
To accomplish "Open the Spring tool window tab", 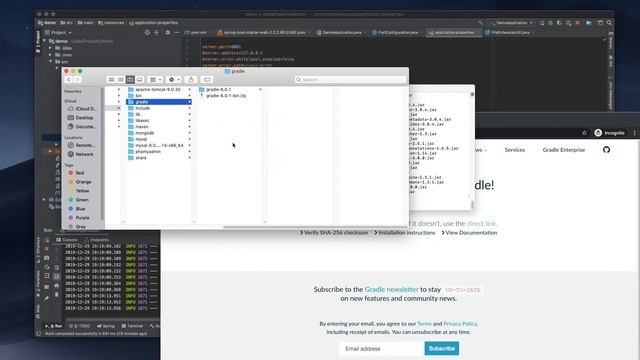I will coord(106,326).
